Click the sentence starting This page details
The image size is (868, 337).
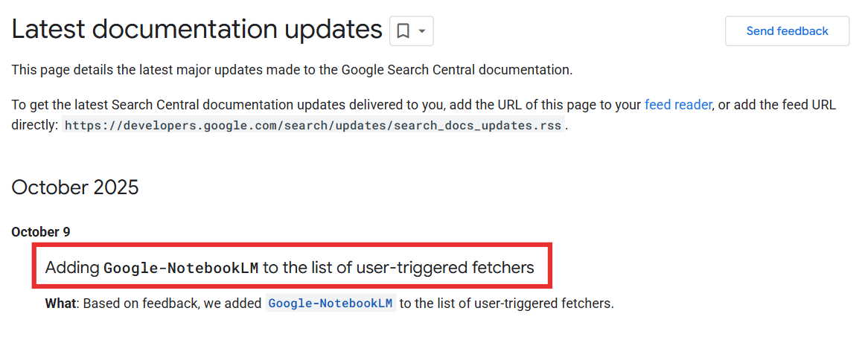tap(291, 70)
